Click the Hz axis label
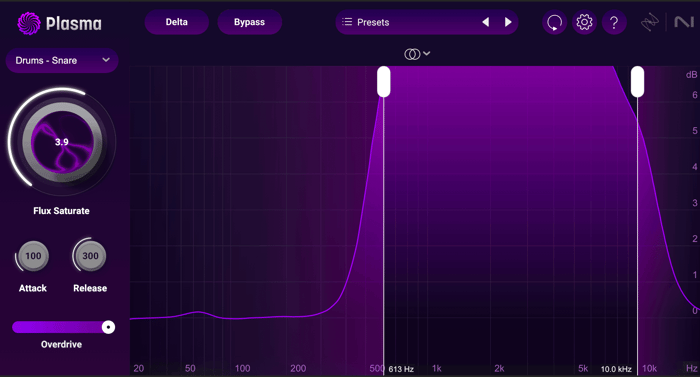Screen dimensions: 700x377 [692, 368]
